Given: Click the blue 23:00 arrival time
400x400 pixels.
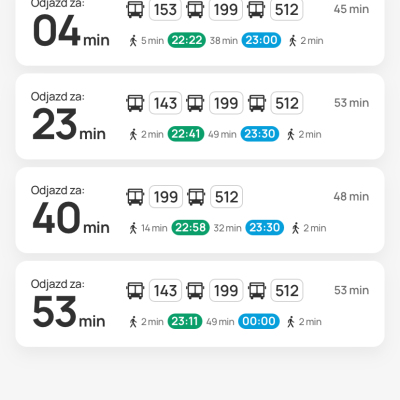Looking at the screenshot, I should coord(261,40).
